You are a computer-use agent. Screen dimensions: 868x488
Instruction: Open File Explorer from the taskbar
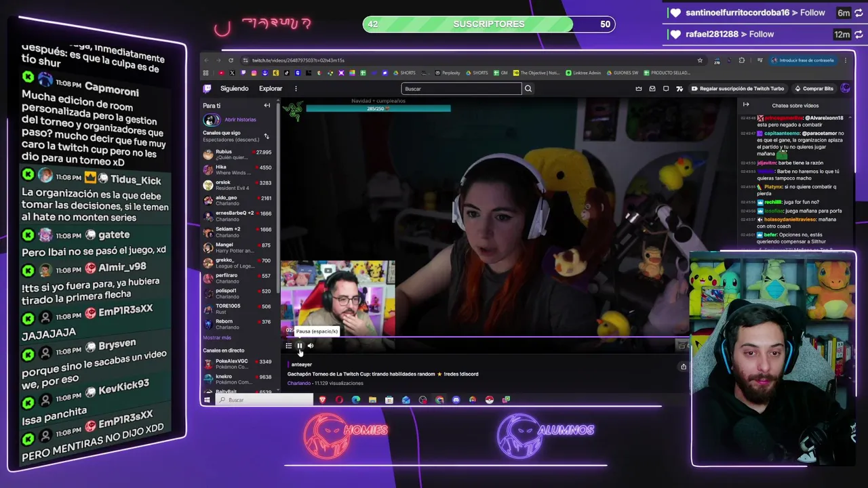(372, 400)
